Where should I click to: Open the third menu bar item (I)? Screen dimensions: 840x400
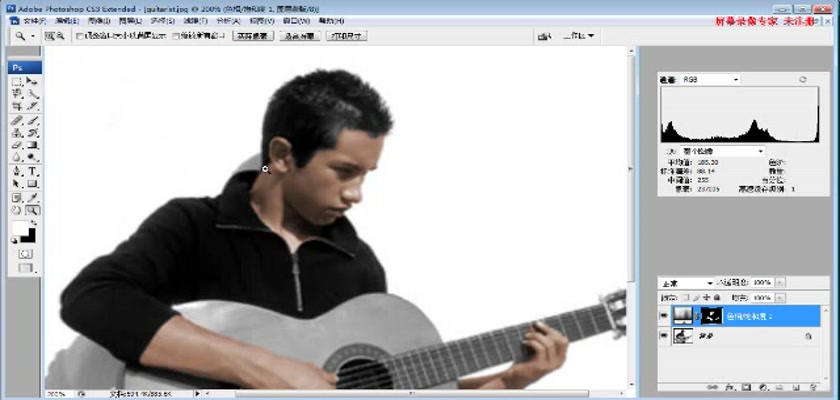pyautogui.click(x=99, y=21)
